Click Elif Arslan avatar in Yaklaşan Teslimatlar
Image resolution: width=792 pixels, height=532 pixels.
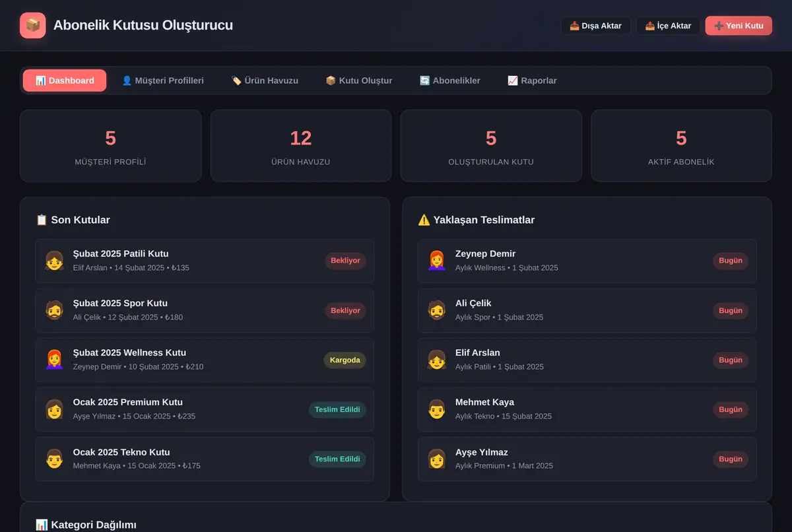(436, 360)
